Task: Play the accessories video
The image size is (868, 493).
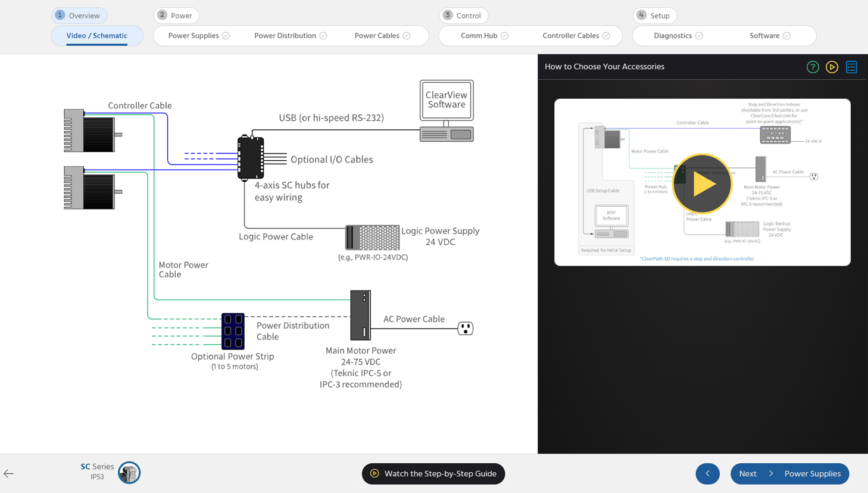Action: tap(702, 183)
